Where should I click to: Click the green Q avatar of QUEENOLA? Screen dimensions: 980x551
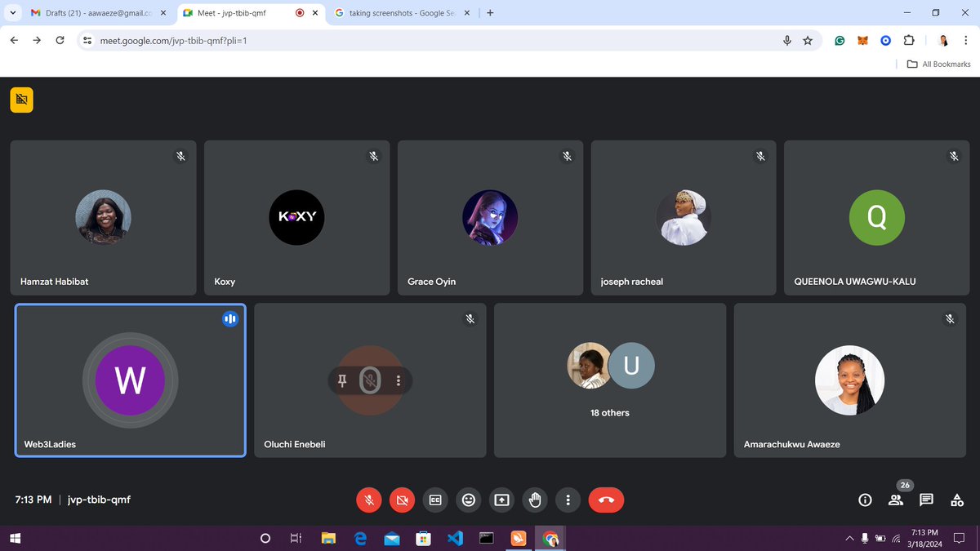tap(877, 217)
